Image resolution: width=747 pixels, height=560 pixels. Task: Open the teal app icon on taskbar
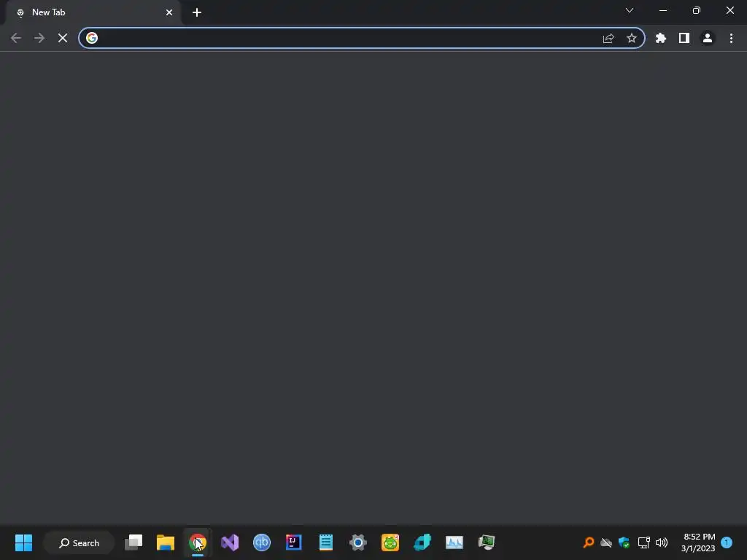coord(422,542)
